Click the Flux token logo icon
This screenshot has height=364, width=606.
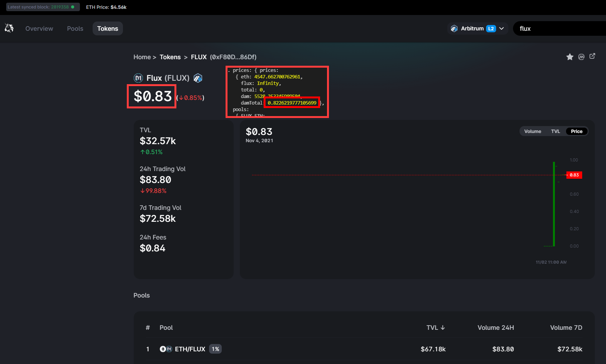pyautogui.click(x=138, y=78)
